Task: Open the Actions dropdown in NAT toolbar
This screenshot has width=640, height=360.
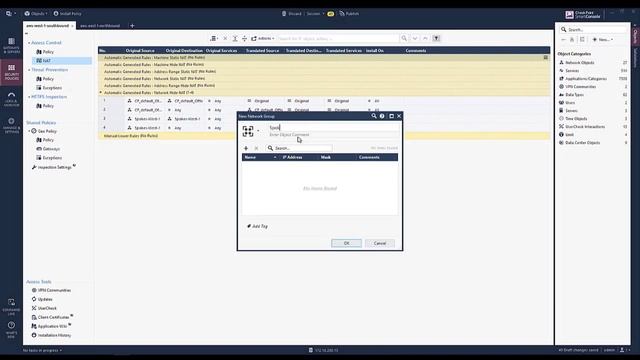Action: [x=262, y=38]
